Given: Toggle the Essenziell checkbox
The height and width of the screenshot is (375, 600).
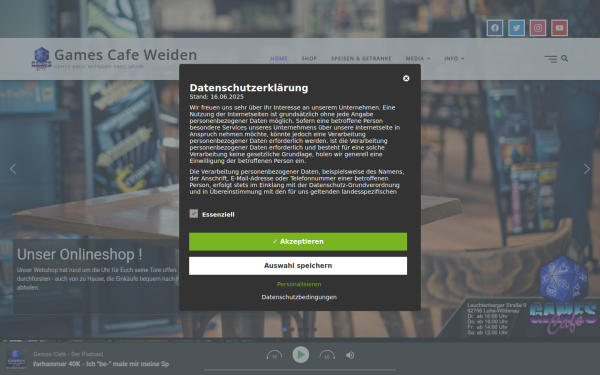Looking at the screenshot, I should (x=194, y=214).
